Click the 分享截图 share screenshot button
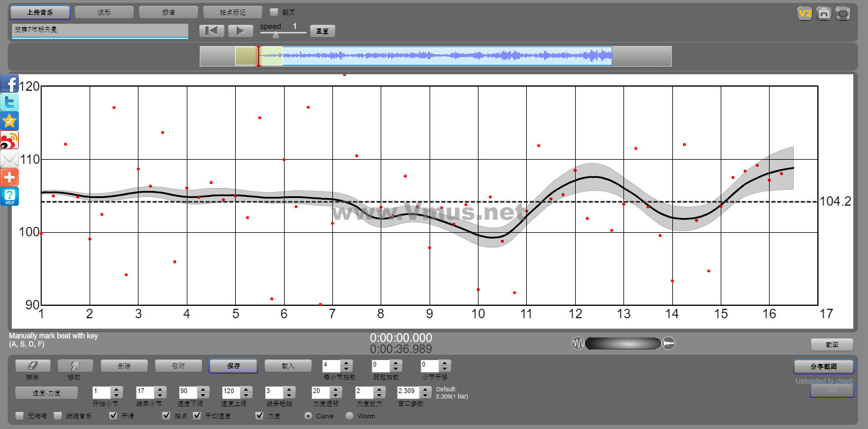The image size is (868, 429). tap(823, 367)
